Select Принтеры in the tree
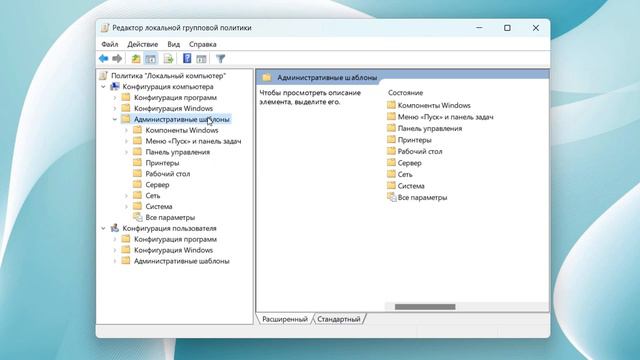Image resolution: width=640 pixels, height=360 pixels. [162, 163]
